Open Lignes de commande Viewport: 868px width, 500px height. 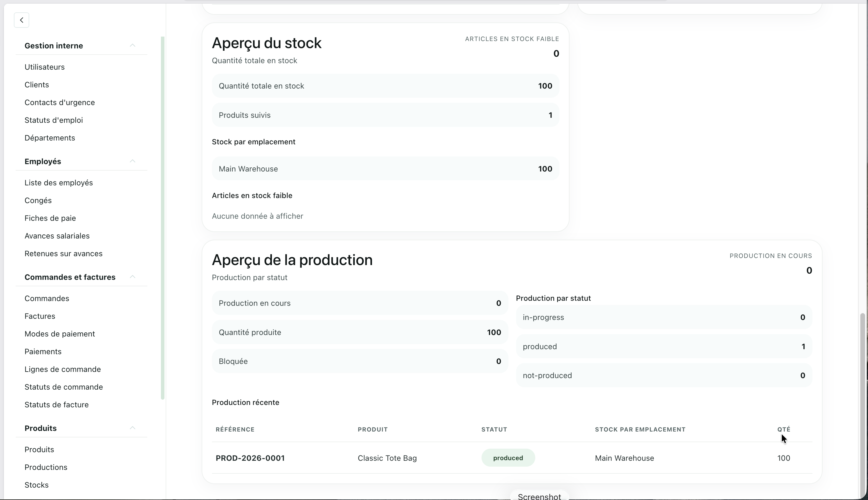(x=63, y=369)
